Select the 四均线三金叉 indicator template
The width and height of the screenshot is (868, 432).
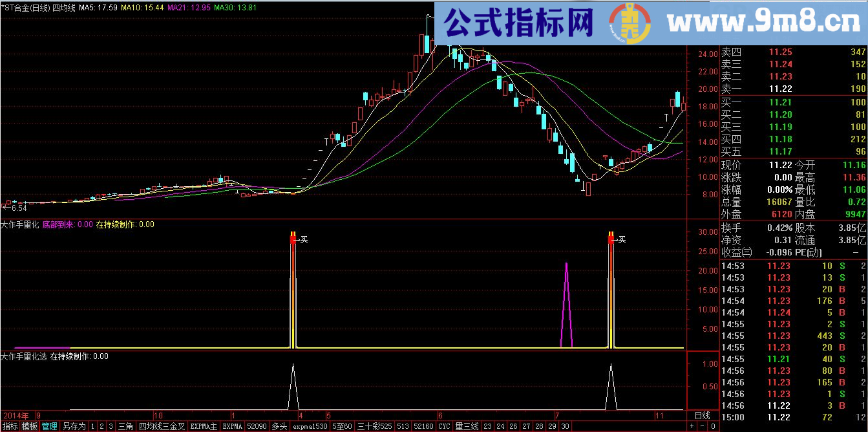pyautogui.click(x=162, y=427)
